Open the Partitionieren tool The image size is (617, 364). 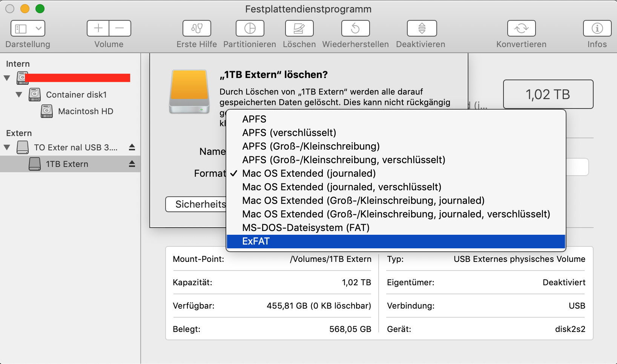(250, 28)
